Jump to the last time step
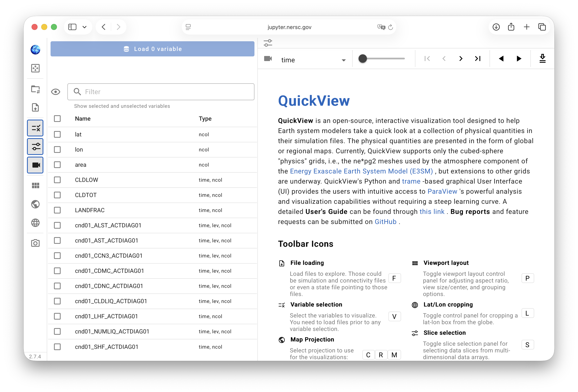578x392 pixels. tap(478, 59)
